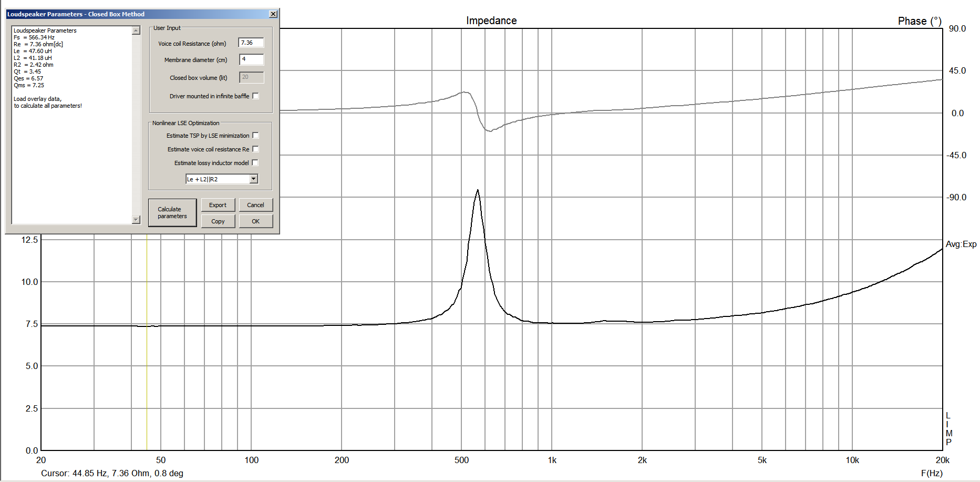The width and height of the screenshot is (980, 482).
Task: Confirm the dialog with OK
Action: coord(255,221)
